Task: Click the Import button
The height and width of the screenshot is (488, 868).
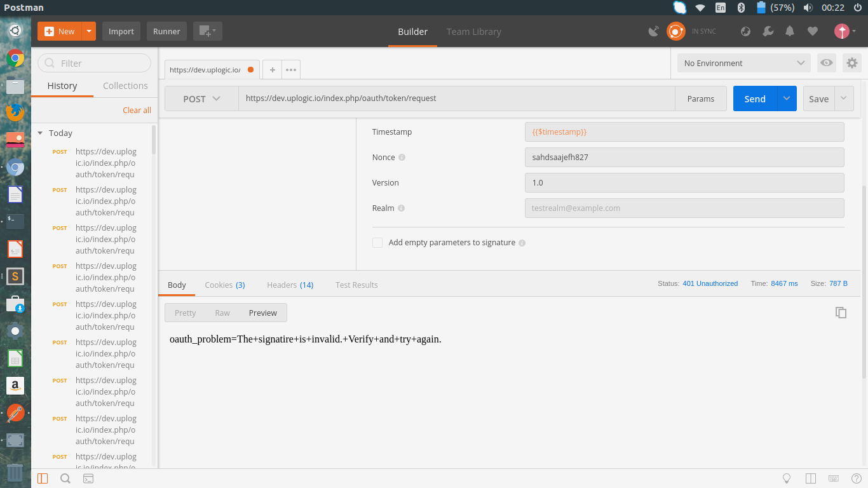Action: point(121,31)
